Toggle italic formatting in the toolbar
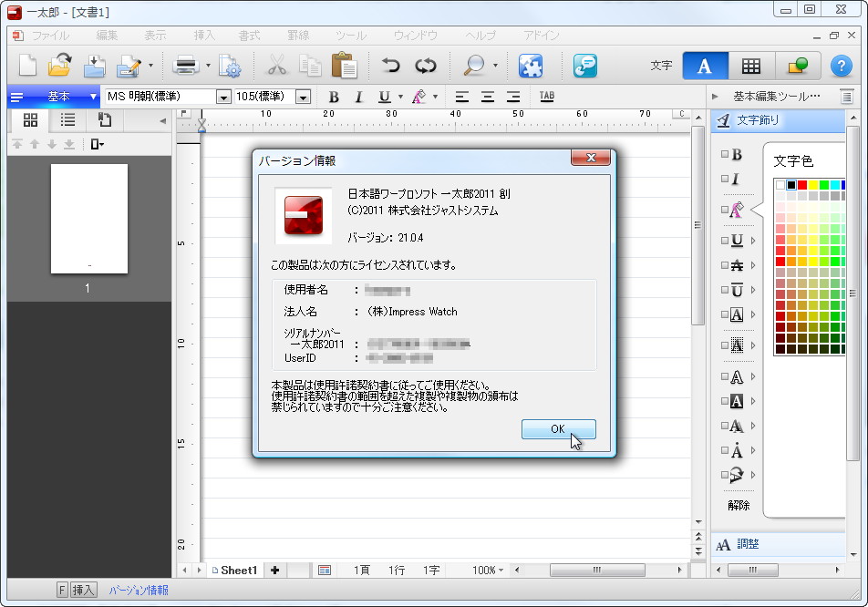Image resolution: width=868 pixels, height=607 pixels. click(x=358, y=97)
